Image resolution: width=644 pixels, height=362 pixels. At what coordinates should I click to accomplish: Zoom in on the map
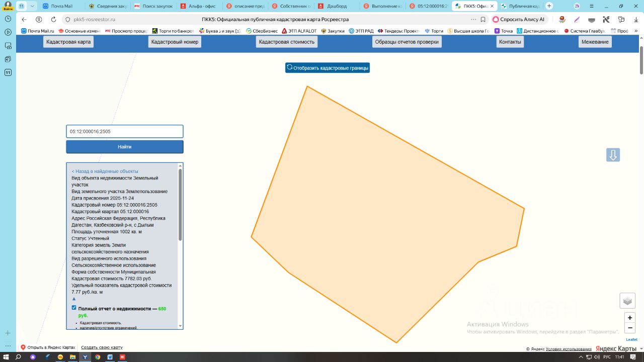pyautogui.click(x=629, y=318)
